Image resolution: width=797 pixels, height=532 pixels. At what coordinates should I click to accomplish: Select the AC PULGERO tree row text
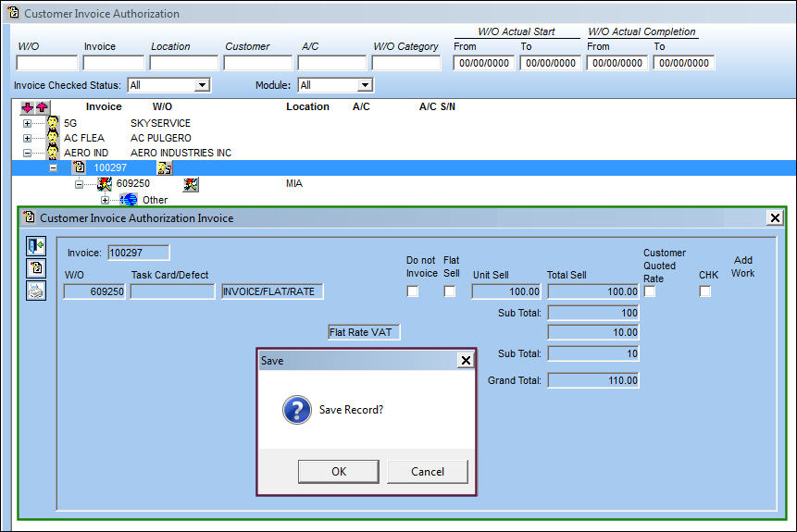pos(161,138)
